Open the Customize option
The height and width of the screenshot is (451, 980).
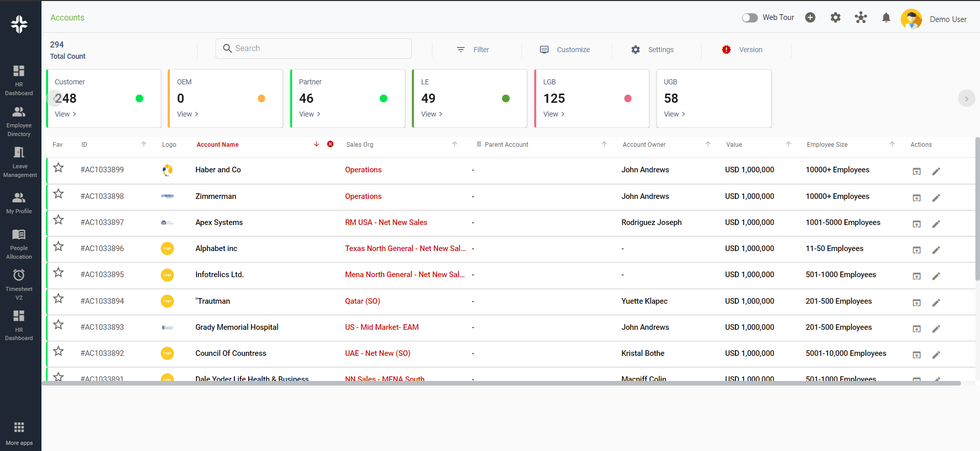click(565, 50)
